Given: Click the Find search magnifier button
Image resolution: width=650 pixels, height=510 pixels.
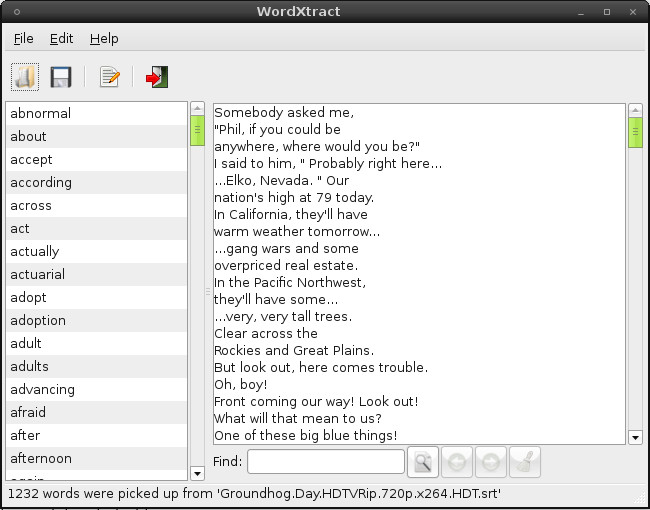Looking at the screenshot, I should click(423, 462).
